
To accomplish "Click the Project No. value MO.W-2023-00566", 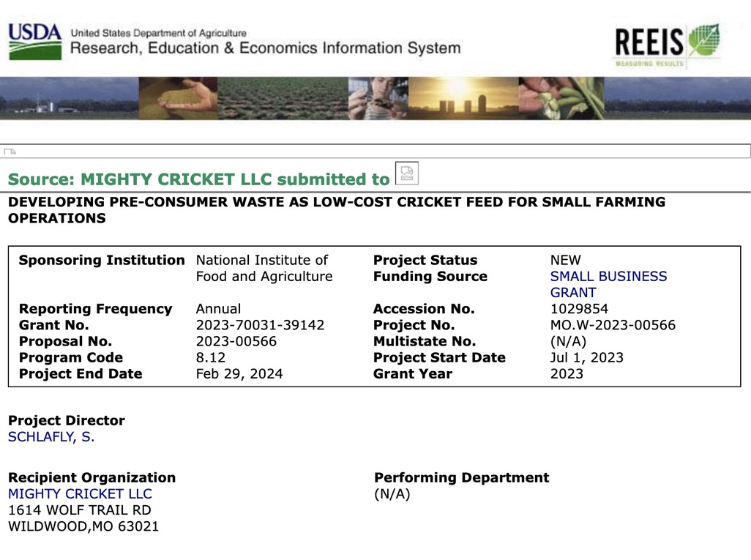I will point(613,325).
